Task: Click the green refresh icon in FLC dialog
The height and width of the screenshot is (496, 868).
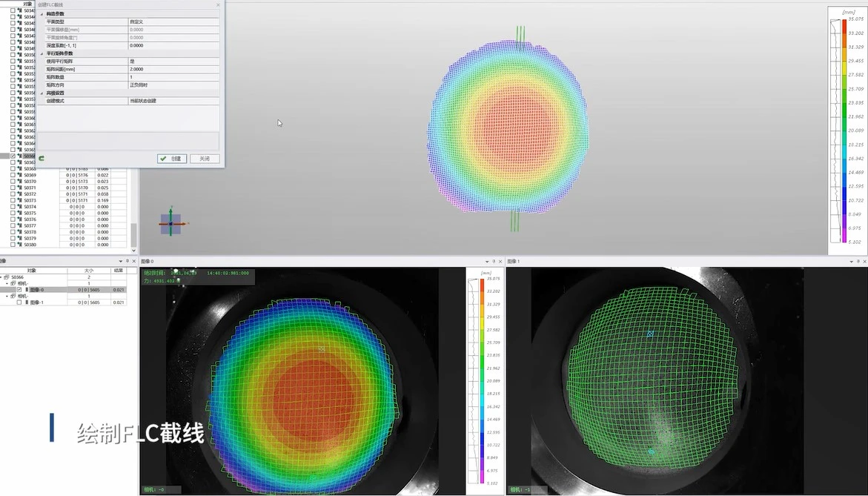Action: (42, 158)
